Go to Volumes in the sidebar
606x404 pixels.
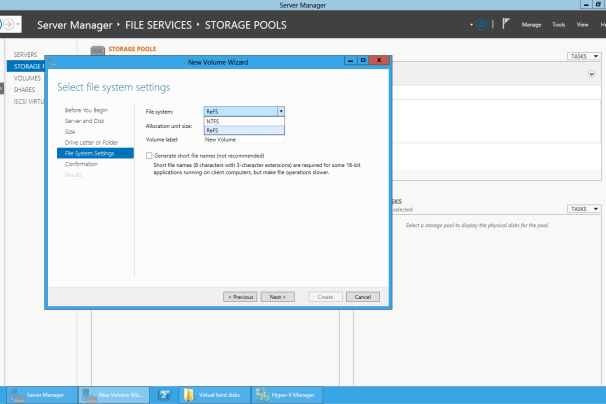27,78
